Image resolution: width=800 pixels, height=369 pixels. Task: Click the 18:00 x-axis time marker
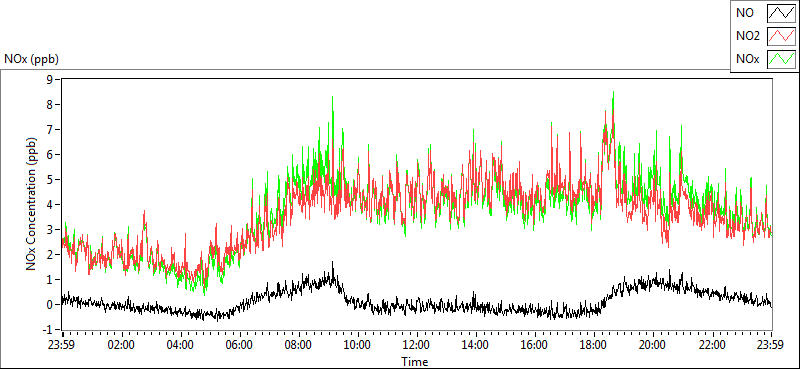coord(594,344)
